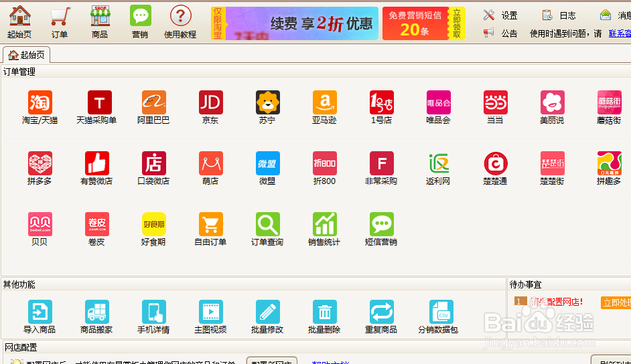This screenshot has height=364, width=631.
Task: Open 重复商品 loop icon
Action: [x=382, y=317]
